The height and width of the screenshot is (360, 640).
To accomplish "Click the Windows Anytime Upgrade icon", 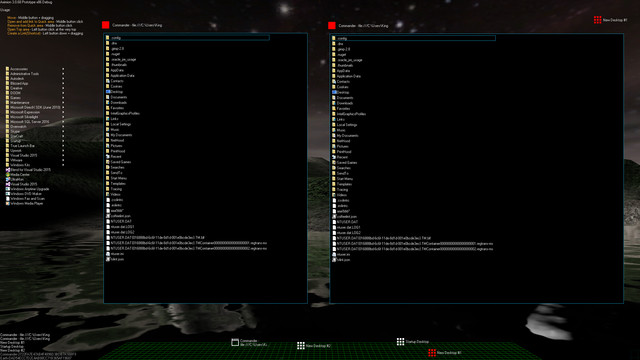I will pyautogui.click(x=8, y=189).
